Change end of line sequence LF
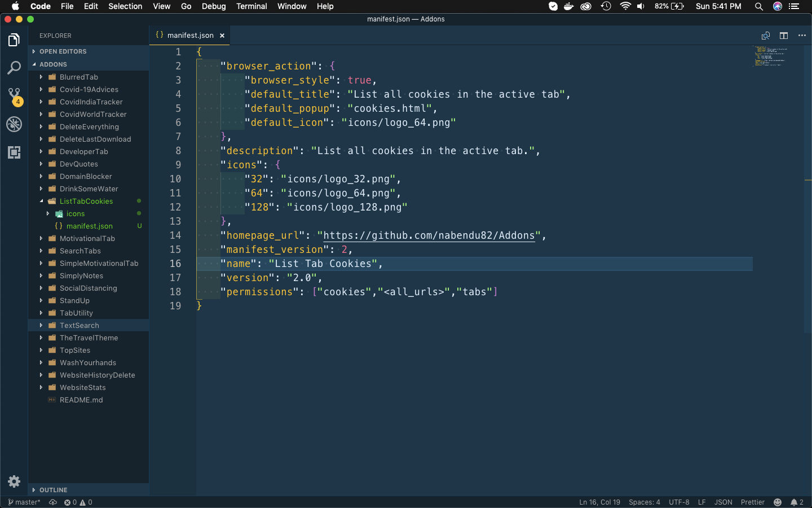 (x=701, y=502)
